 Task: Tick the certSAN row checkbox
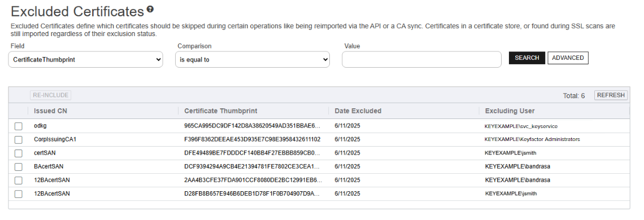click(x=19, y=153)
